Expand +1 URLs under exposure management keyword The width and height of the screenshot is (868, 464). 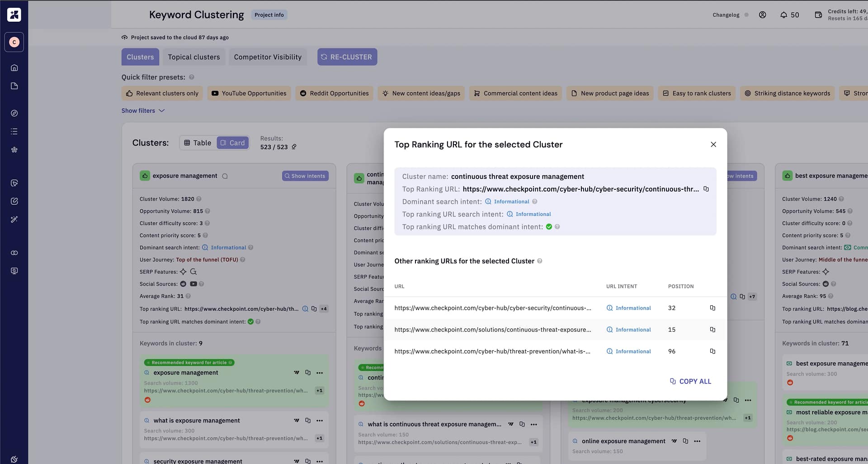click(x=320, y=391)
